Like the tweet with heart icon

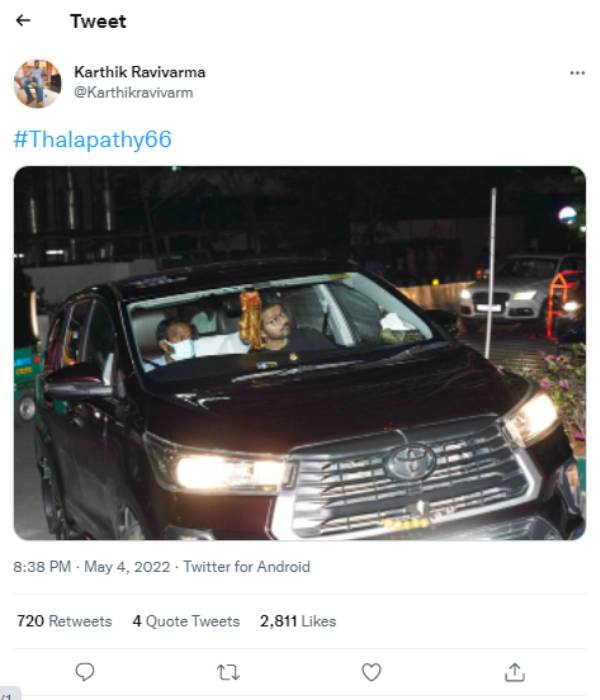[371, 672]
